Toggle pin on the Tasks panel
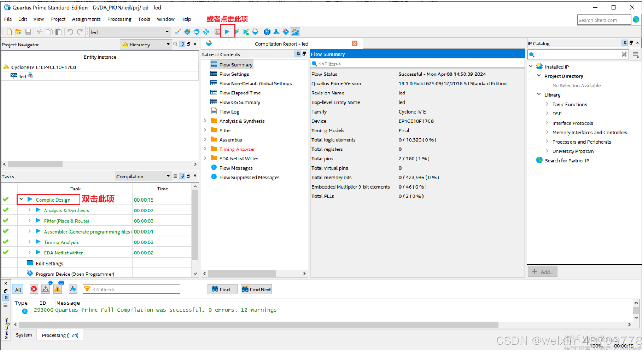 coord(182,176)
